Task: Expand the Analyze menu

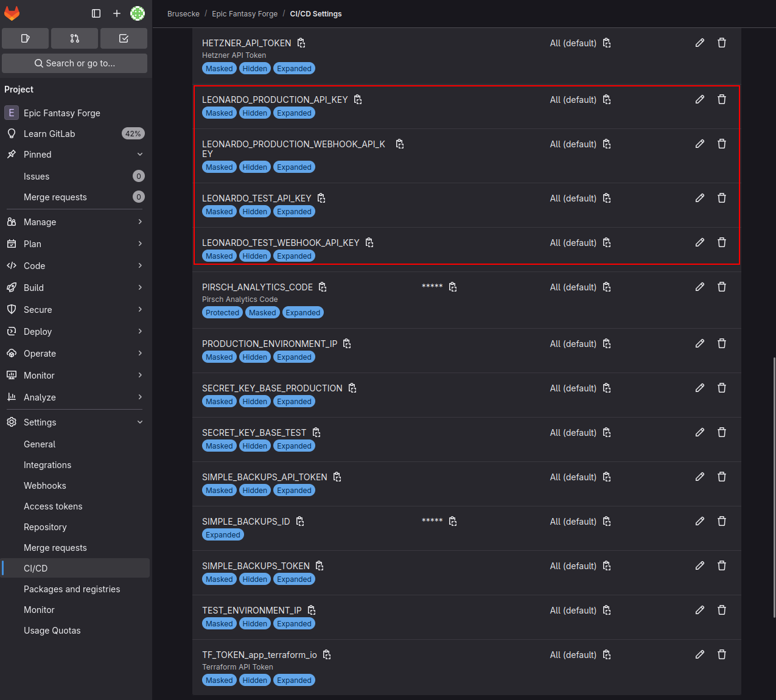Action: pos(75,397)
